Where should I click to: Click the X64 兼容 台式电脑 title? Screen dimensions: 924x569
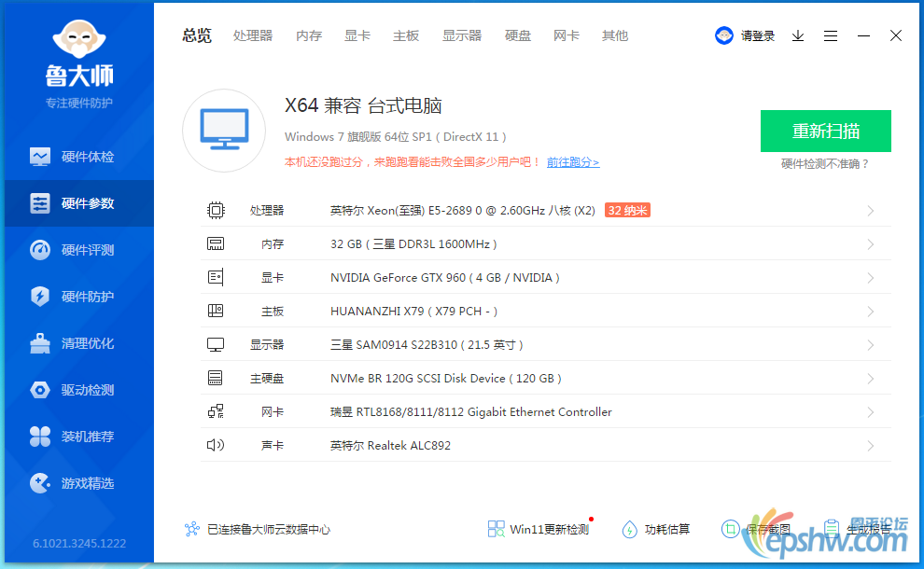tap(363, 105)
